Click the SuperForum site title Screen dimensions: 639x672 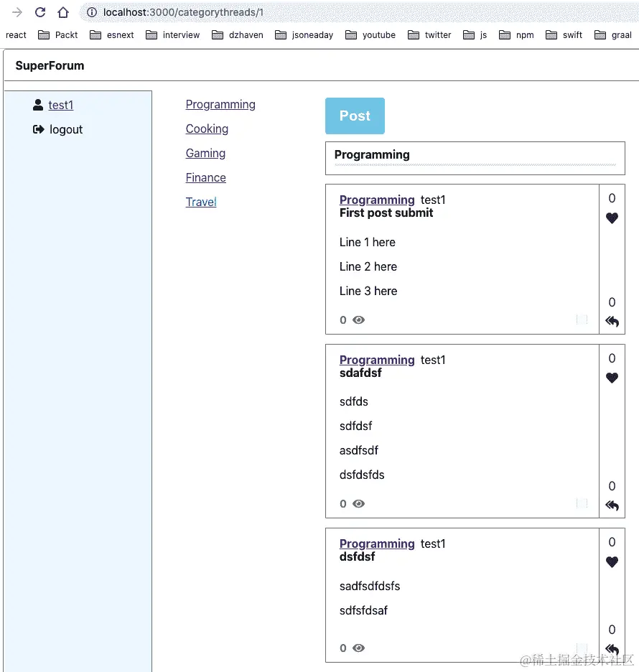click(50, 65)
